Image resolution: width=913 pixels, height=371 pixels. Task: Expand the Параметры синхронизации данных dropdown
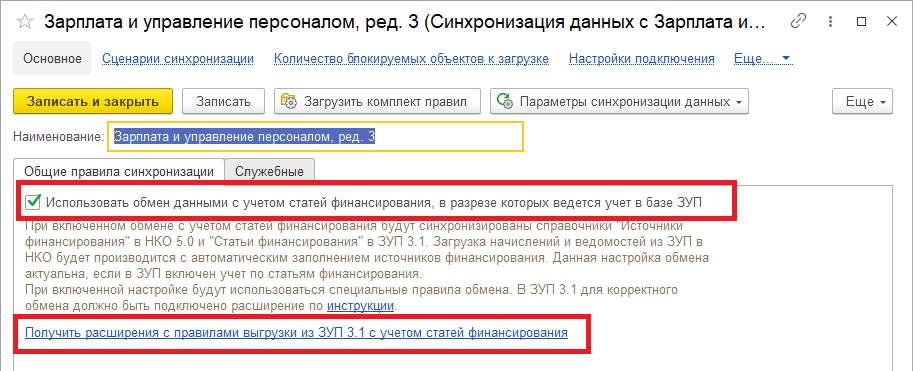(x=739, y=102)
